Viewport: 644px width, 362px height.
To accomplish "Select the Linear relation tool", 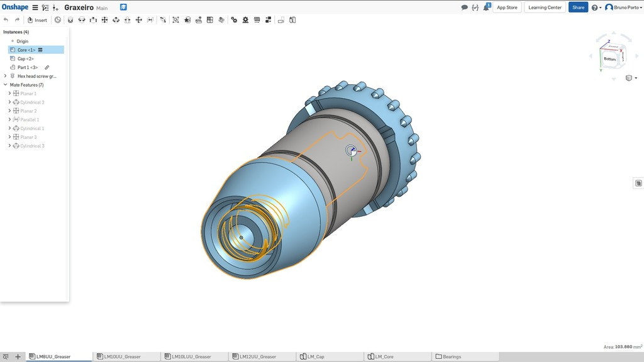I will [268, 19].
